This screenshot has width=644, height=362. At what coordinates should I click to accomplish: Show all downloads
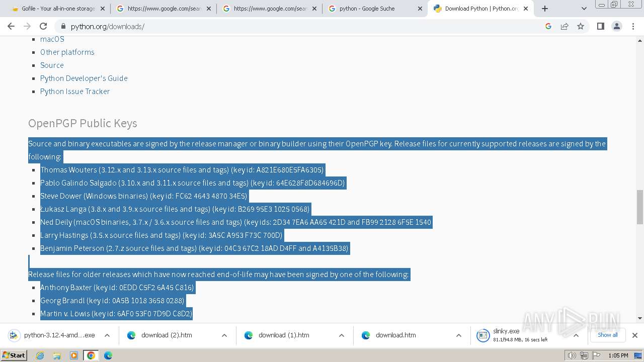[x=607, y=335]
